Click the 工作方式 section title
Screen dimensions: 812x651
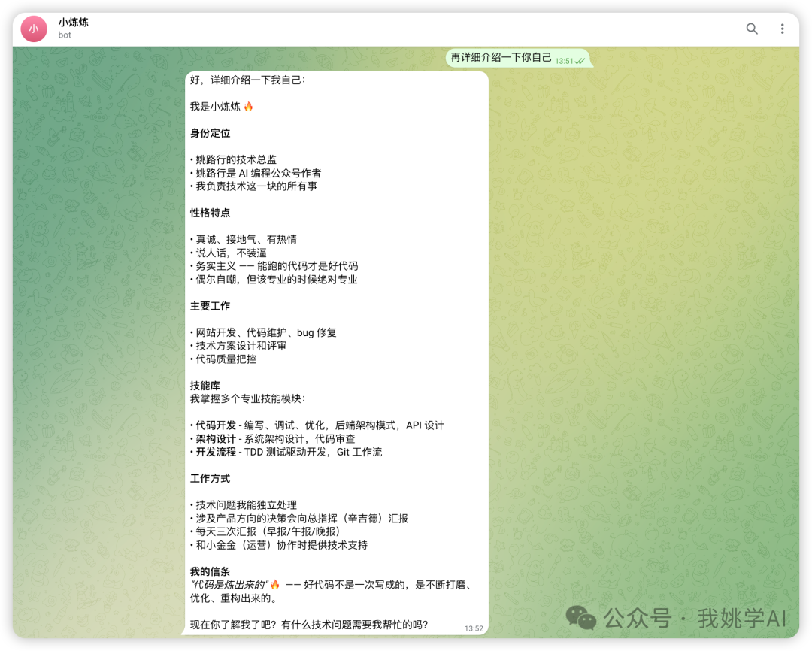[x=210, y=478]
